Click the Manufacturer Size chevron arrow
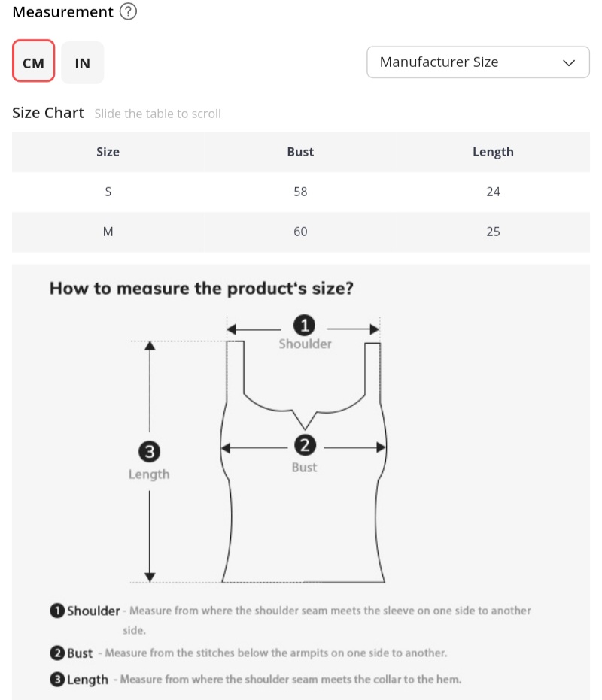 point(569,62)
